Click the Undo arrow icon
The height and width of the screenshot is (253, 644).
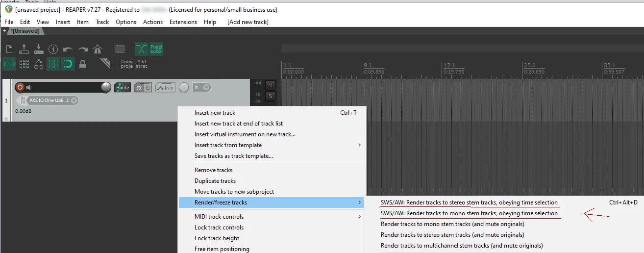click(x=68, y=49)
